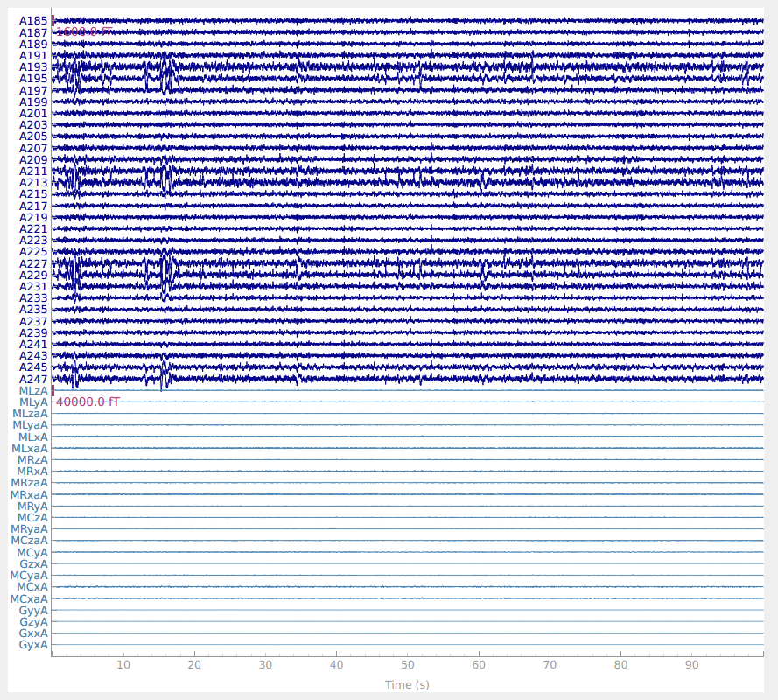This screenshot has width=778, height=700.
Task: Click channel label A189
Action: tap(33, 44)
